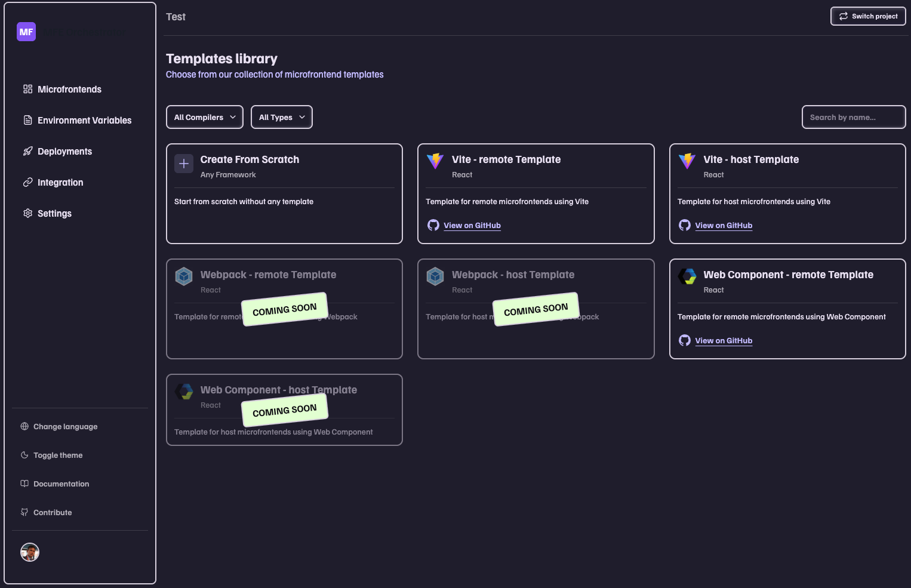This screenshot has height=588, width=911.
Task: Click GitHub icon in Vite remote Template card
Action: 433,225
